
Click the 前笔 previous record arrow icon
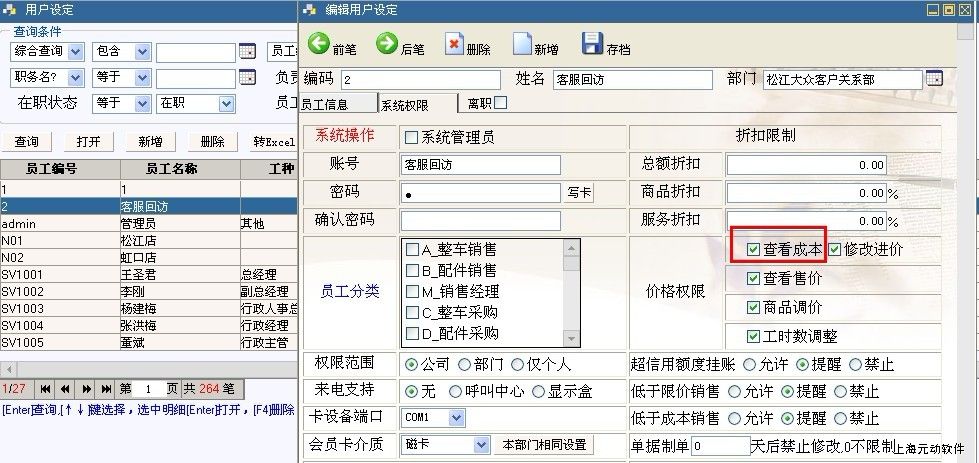pyautogui.click(x=319, y=45)
